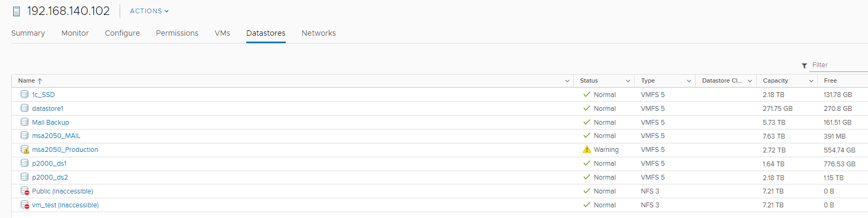This screenshot has width=868, height=218.
Task: Click the yellow Warning status icon
Action: tap(587, 150)
